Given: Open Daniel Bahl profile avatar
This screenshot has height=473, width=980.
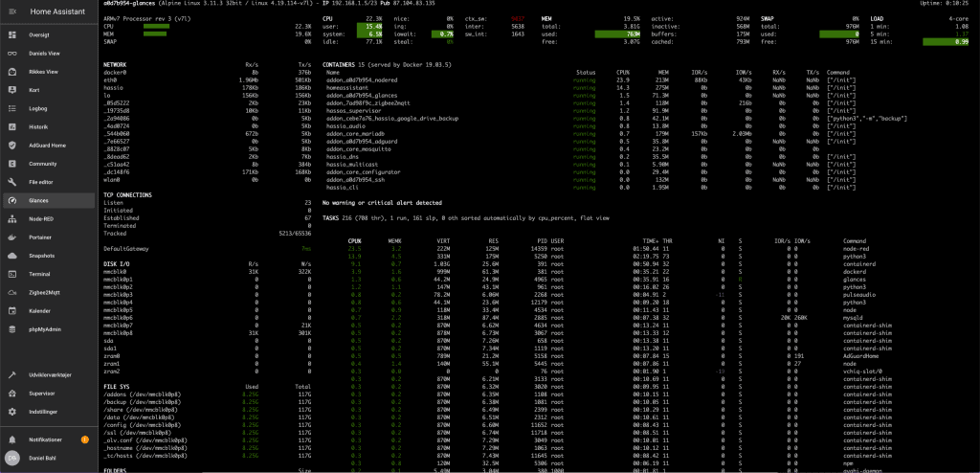Looking at the screenshot, I should pyautogui.click(x=11, y=458).
